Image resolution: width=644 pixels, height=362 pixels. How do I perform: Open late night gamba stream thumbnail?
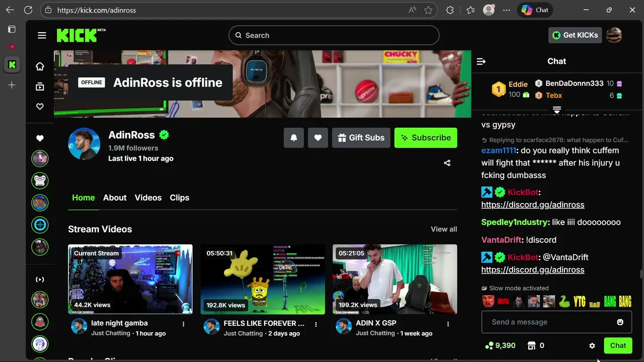[x=130, y=280]
